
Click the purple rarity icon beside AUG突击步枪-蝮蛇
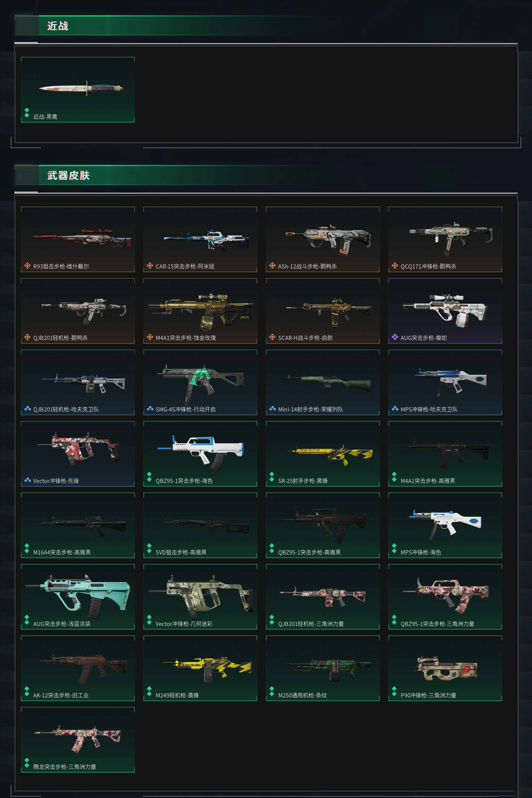[x=395, y=337]
